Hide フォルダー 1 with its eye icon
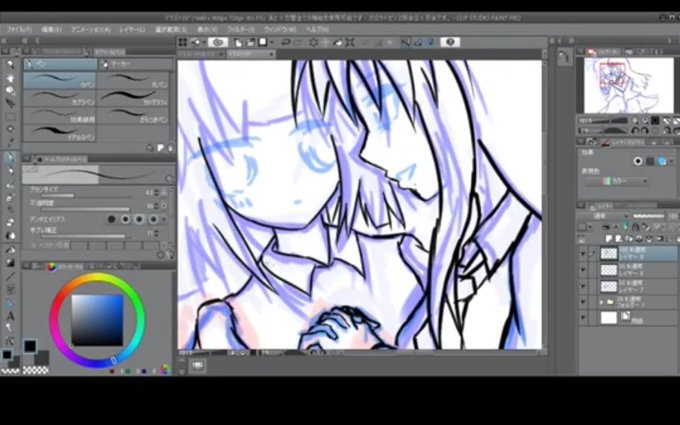This screenshot has width=680, height=425. (x=583, y=302)
